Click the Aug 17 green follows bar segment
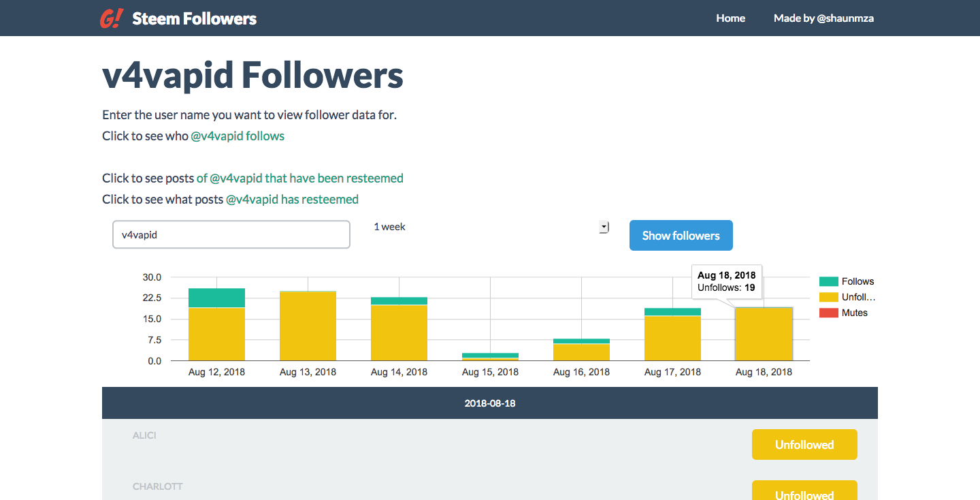The width and height of the screenshot is (980, 500). [x=672, y=312]
